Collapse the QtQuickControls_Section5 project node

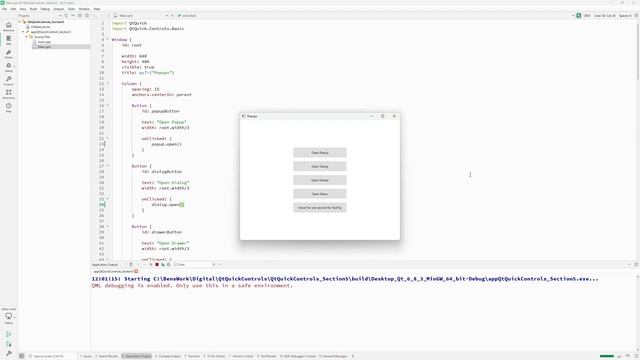point(20,22)
